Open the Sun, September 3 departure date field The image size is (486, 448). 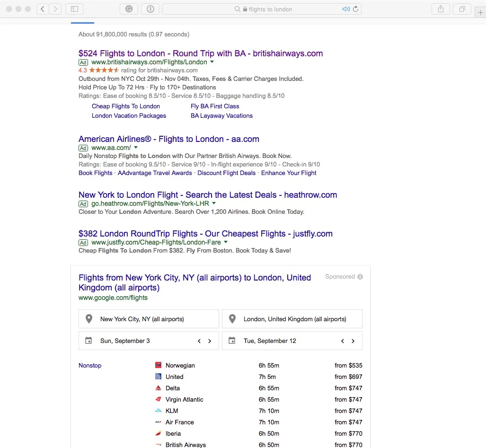[x=149, y=341]
